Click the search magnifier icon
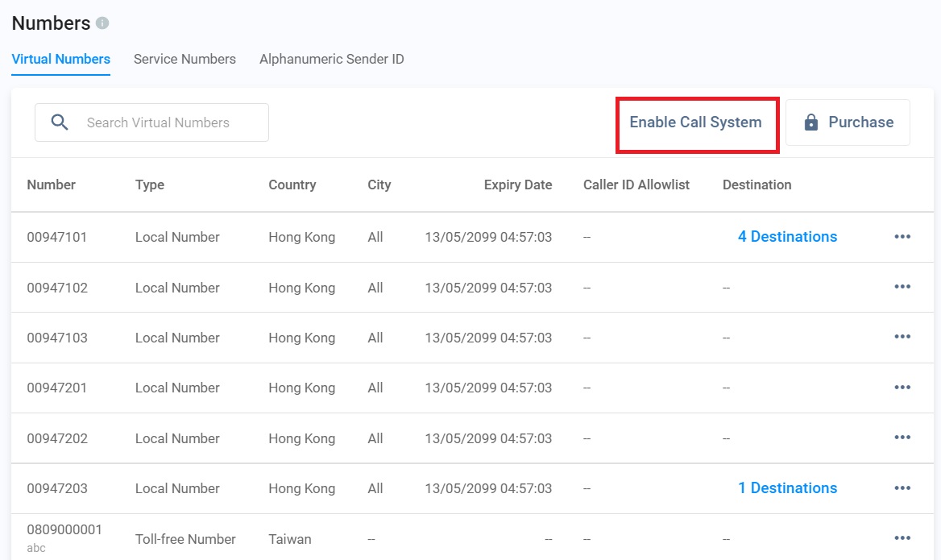Screen dimensions: 941x560 point(60,122)
